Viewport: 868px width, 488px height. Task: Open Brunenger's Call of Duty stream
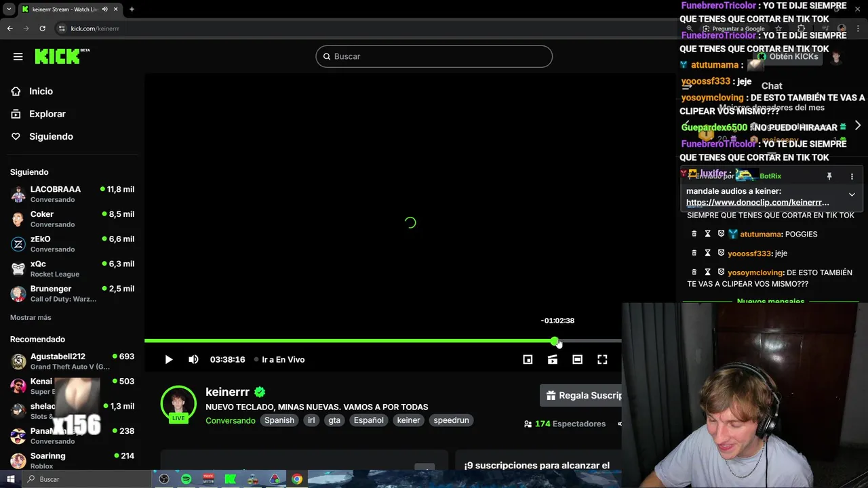point(73,293)
